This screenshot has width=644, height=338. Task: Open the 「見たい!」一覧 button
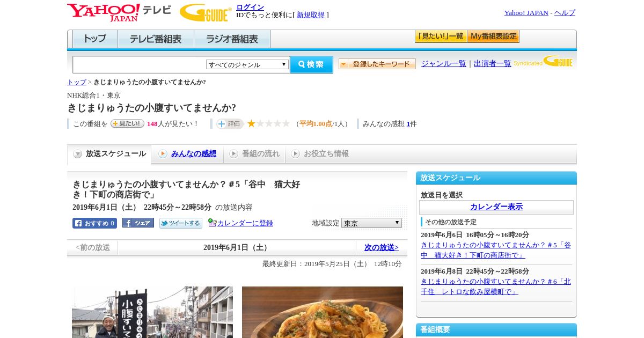click(x=441, y=36)
